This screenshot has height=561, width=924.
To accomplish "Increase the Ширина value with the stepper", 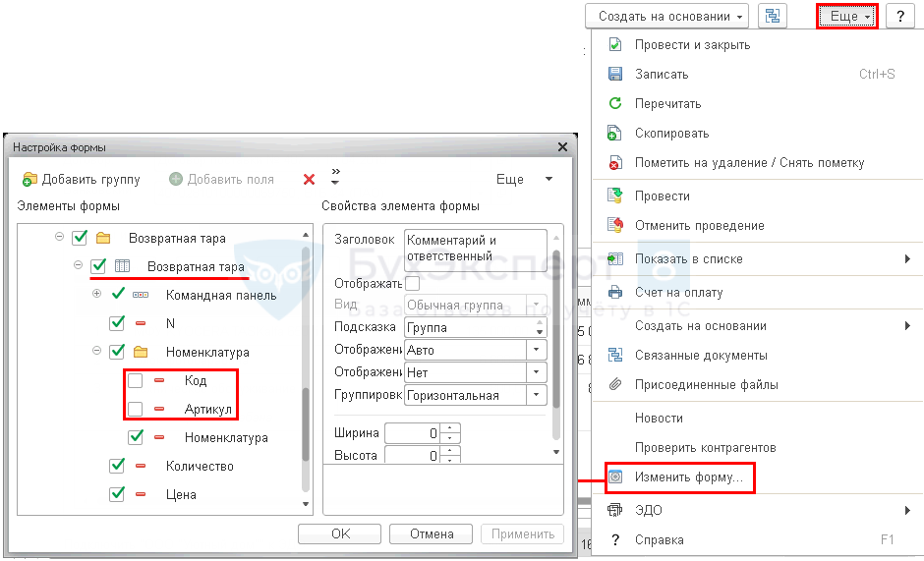I will 450,427.
